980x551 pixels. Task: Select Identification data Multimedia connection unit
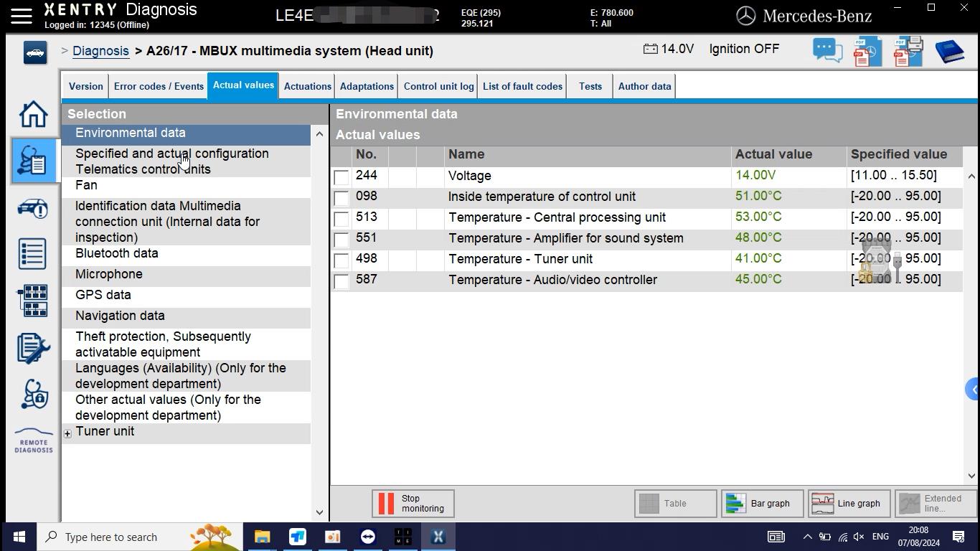[187, 222]
